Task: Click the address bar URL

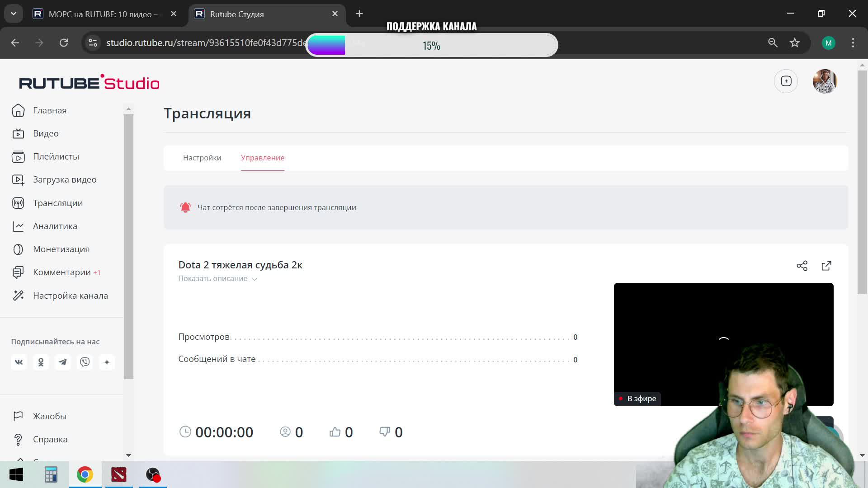Action: pyautogui.click(x=206, y=42)
